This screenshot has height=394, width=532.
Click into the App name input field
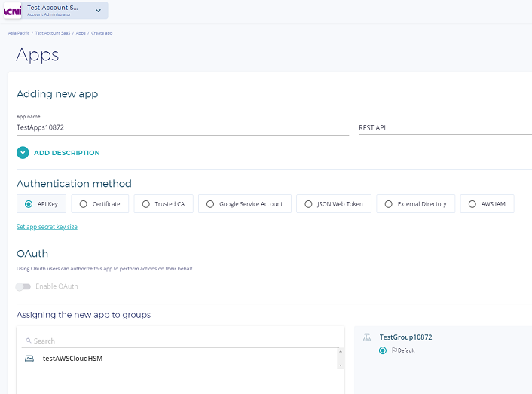coord(182,128)
